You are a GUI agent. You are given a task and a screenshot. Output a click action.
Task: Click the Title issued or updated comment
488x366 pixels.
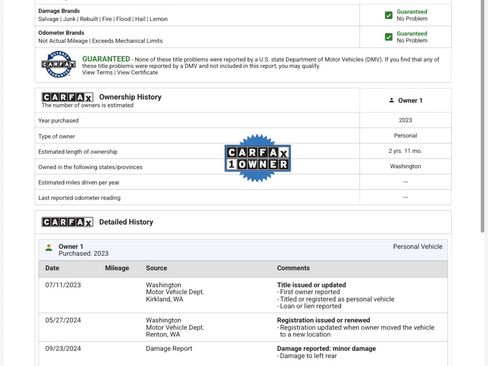pyautogui.click(x=311, y=285)
